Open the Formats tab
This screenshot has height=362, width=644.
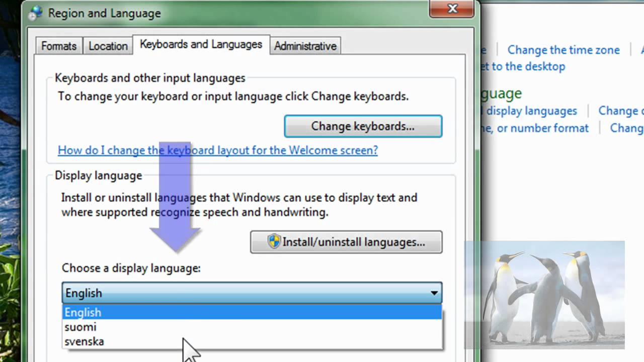[x=59, y=46]
